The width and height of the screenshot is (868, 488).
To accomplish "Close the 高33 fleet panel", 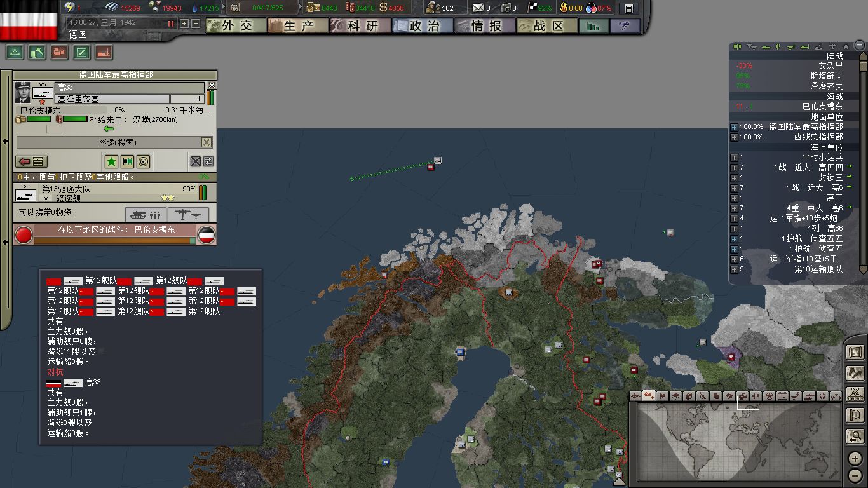I will coord(212,85).
